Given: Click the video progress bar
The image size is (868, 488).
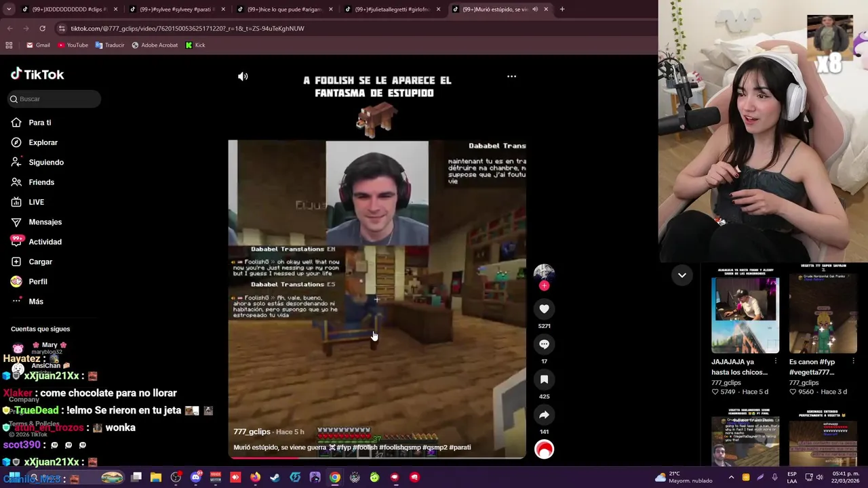Looking at the screenshot, I should [377, 457].
